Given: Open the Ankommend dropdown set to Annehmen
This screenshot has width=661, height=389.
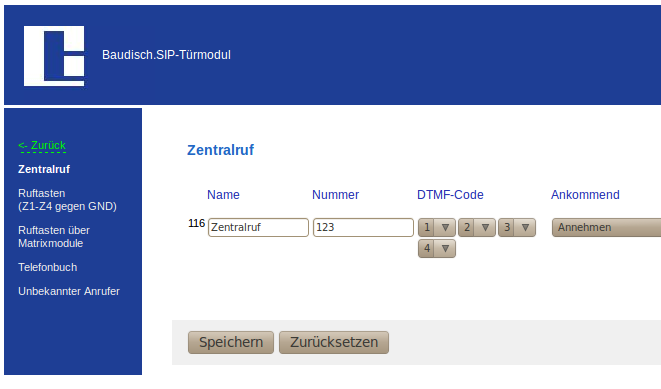Looking at the screenshot, I should pyautogui.click(x=607, y=228).
